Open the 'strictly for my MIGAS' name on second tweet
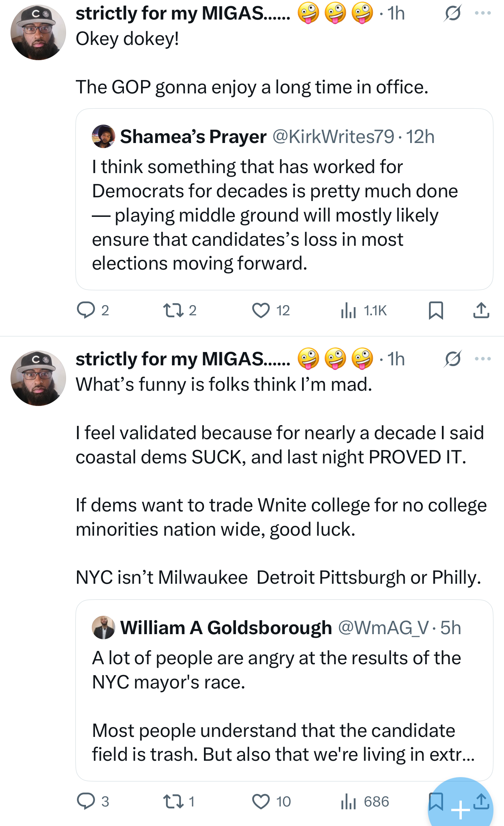This screenshot has width=504, height=826. [x=183, y=359]
